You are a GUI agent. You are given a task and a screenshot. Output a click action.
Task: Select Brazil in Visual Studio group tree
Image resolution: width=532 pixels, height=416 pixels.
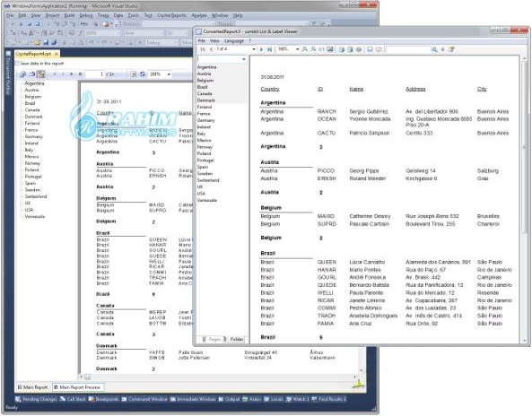(30, 103)
